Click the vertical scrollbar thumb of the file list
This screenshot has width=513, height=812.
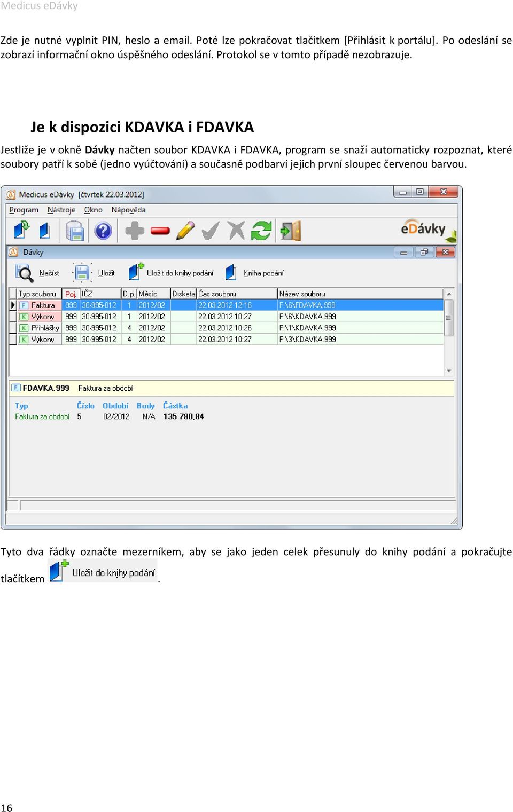449,318
